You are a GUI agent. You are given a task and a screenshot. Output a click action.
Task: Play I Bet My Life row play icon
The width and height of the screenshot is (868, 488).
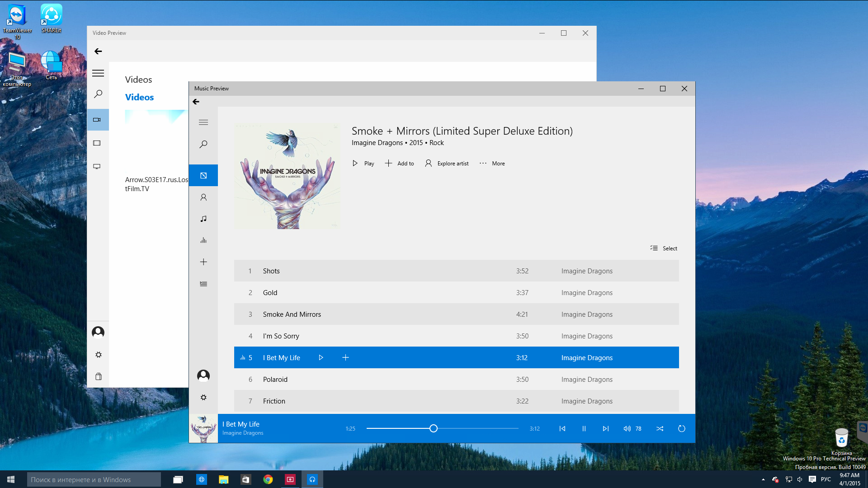(x=321, y=358)
